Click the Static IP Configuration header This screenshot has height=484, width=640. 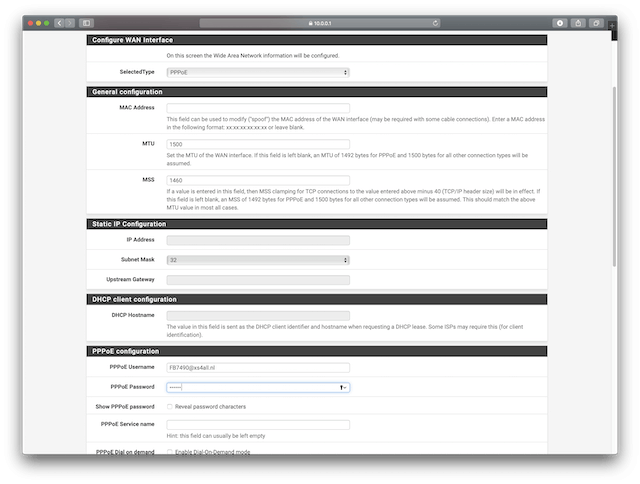pos(317,224)
